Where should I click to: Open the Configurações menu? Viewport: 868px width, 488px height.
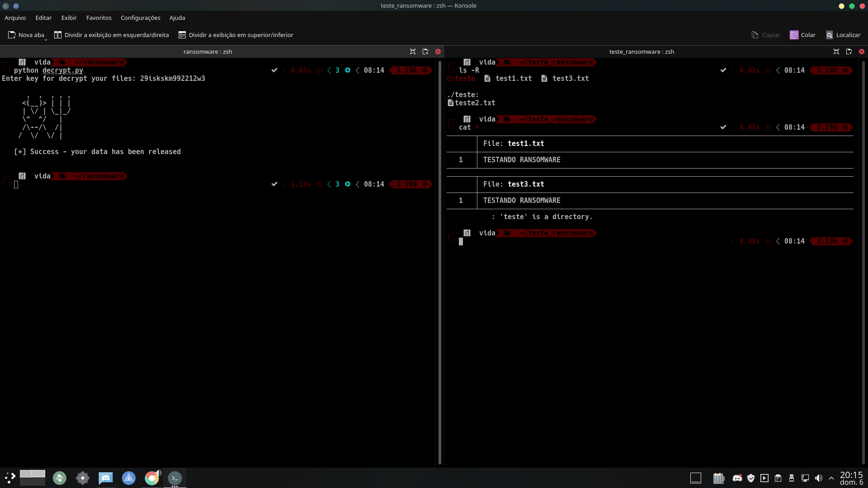pos(140,18)
